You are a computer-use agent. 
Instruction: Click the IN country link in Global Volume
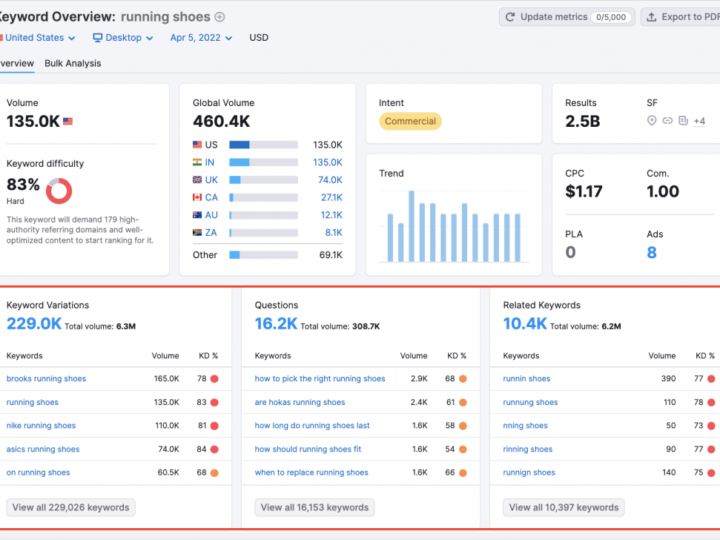(209, 163)
